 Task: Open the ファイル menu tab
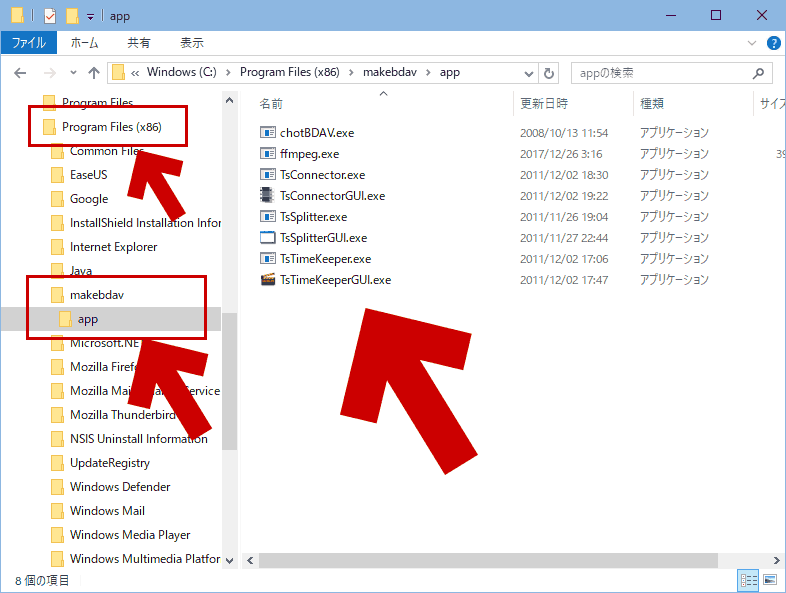29,43
